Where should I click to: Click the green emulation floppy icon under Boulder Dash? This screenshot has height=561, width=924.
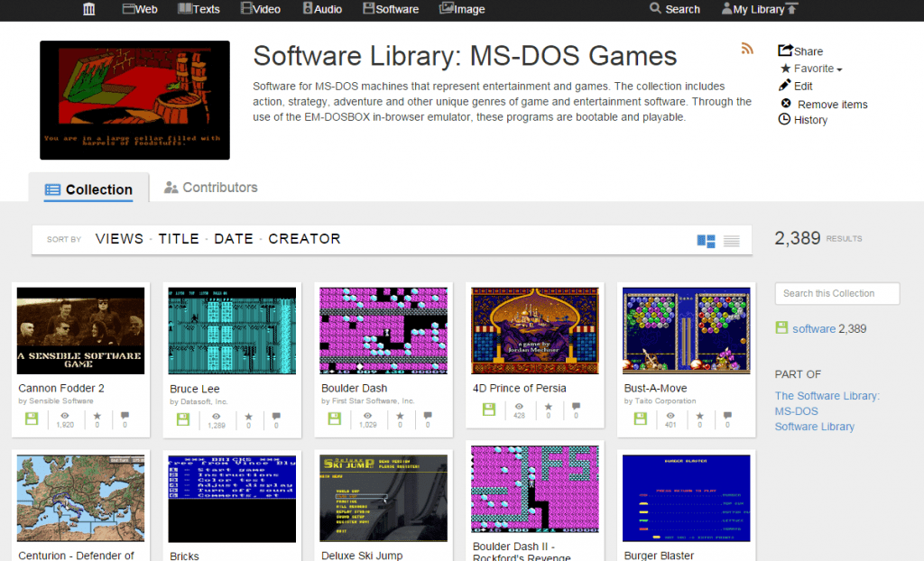click(x=335, y=416)
